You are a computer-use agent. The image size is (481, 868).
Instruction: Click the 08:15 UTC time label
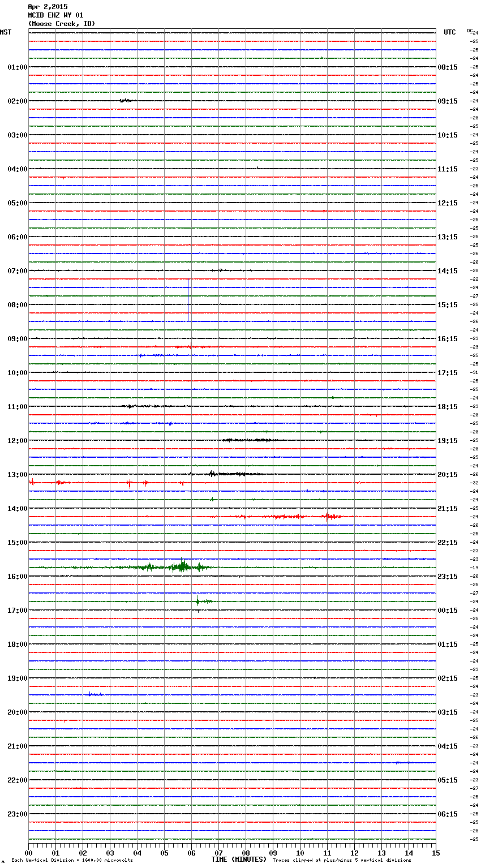tap(448, 67)
